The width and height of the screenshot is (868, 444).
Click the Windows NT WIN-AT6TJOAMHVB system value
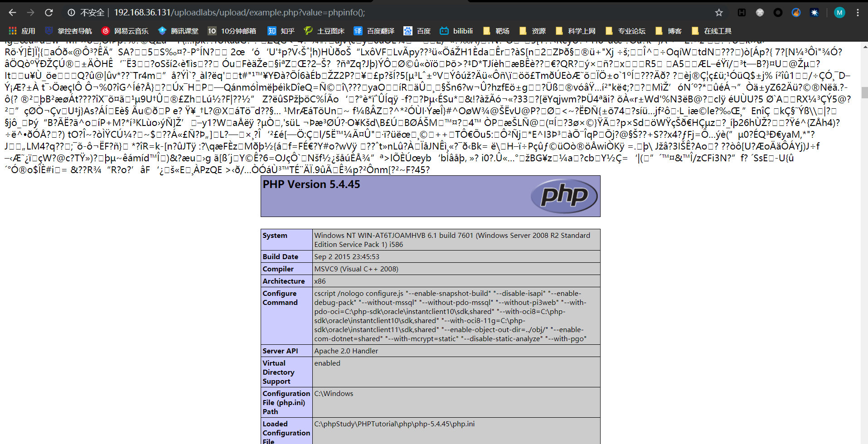[452, 240]
